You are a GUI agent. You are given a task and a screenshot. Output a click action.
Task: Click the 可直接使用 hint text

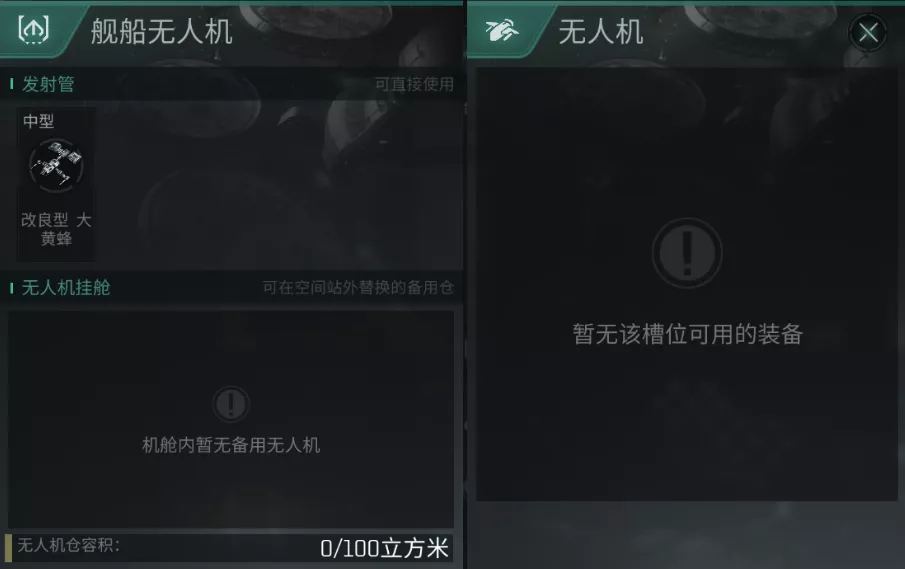414,84
